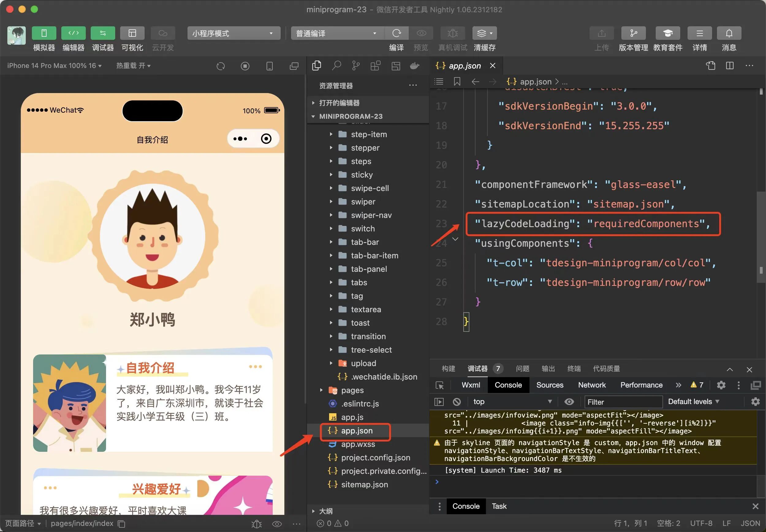766x532 pixels.
Task: Open the Default levels dropdown
Action: point(693,402)
